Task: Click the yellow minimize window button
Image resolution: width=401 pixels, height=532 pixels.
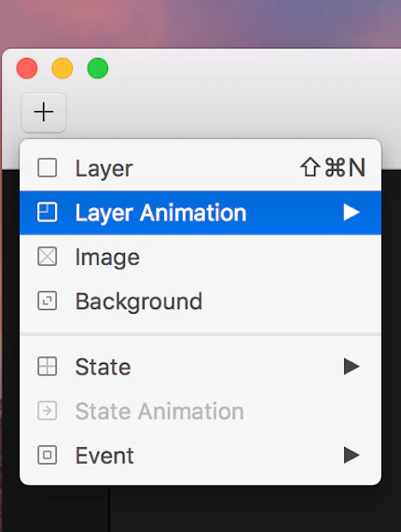Action: [x=62, y=68]
